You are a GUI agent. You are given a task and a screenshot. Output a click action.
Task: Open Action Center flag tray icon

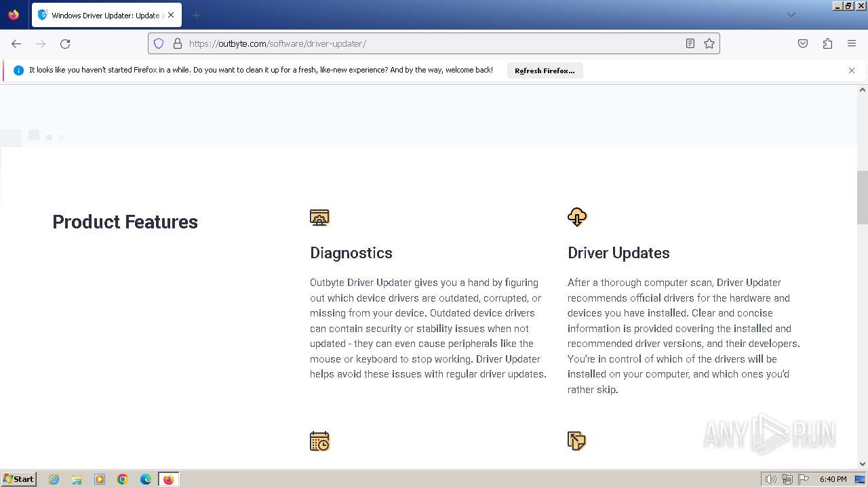point(804,479)
